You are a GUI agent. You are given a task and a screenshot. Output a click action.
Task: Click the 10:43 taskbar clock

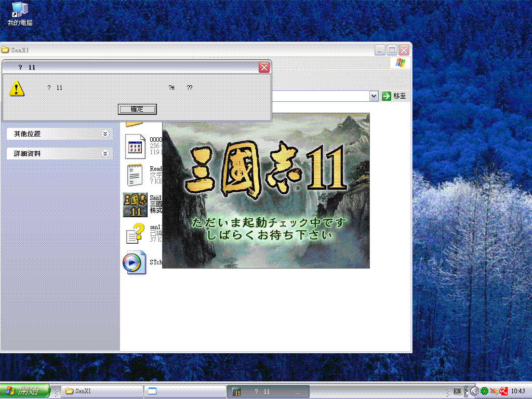tap(518, 391)
